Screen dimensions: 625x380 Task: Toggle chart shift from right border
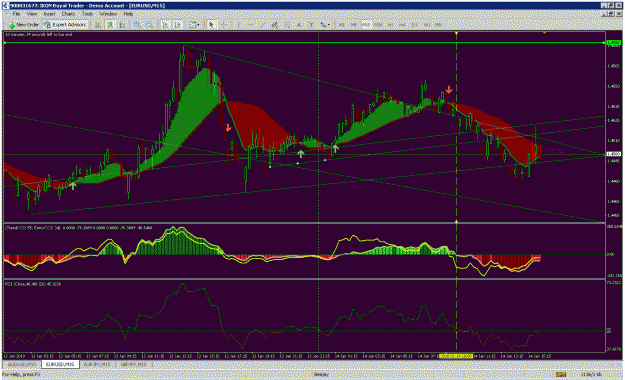pos(177,25)
